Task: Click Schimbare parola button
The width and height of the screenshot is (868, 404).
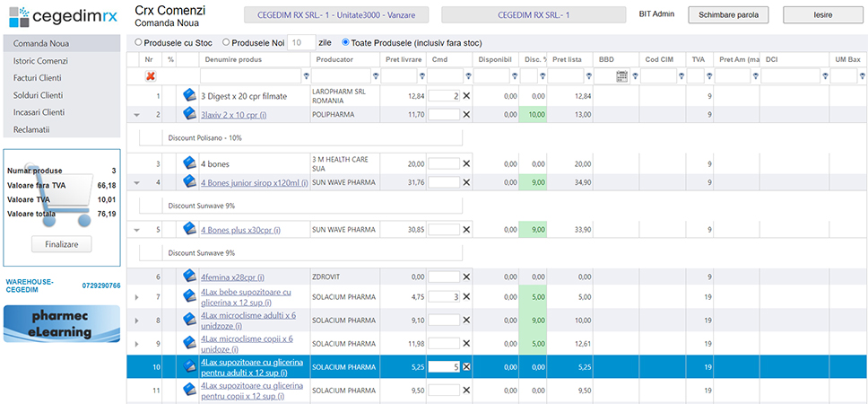Action: [x=728, y=15]
